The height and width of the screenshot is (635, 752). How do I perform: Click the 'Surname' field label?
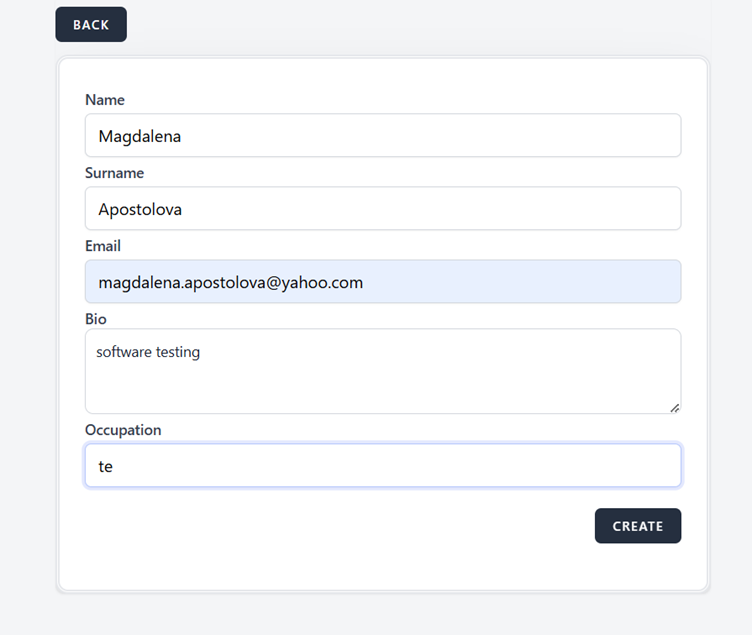[114, 173]
